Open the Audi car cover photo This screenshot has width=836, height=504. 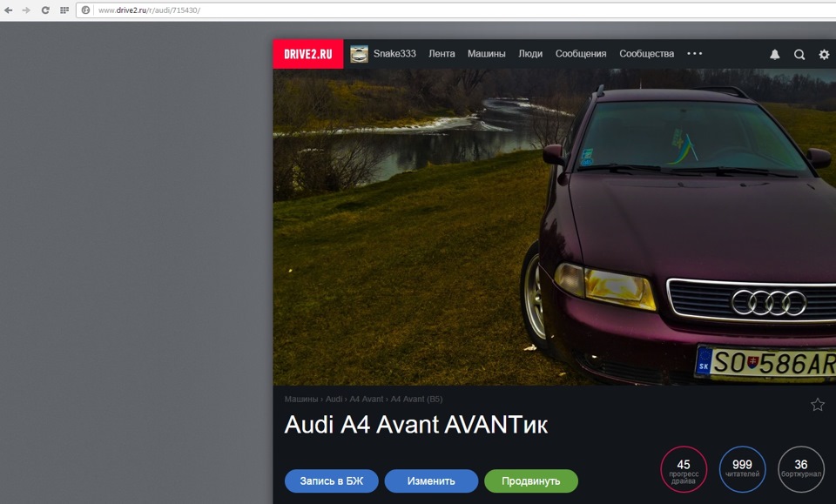pyautogui.click(x=555, y=227)
